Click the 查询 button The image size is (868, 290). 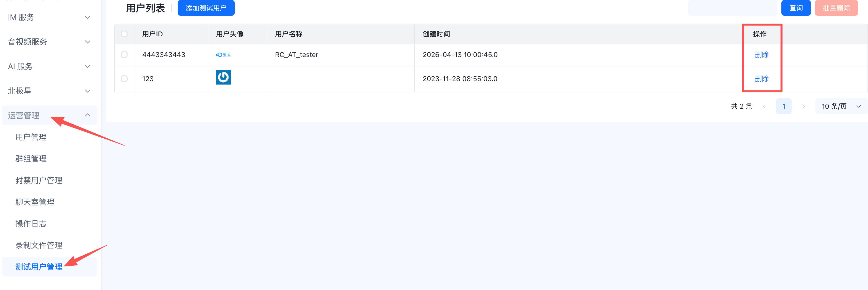[x=796, y=8]
